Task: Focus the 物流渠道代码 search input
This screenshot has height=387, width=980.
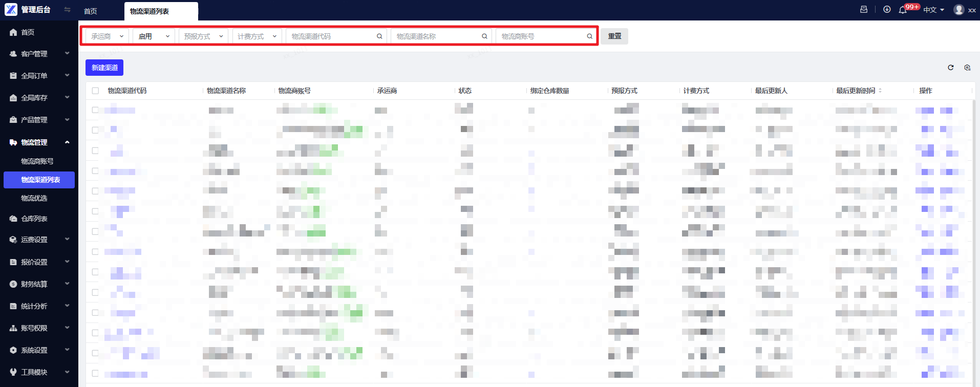Action: 335,36
